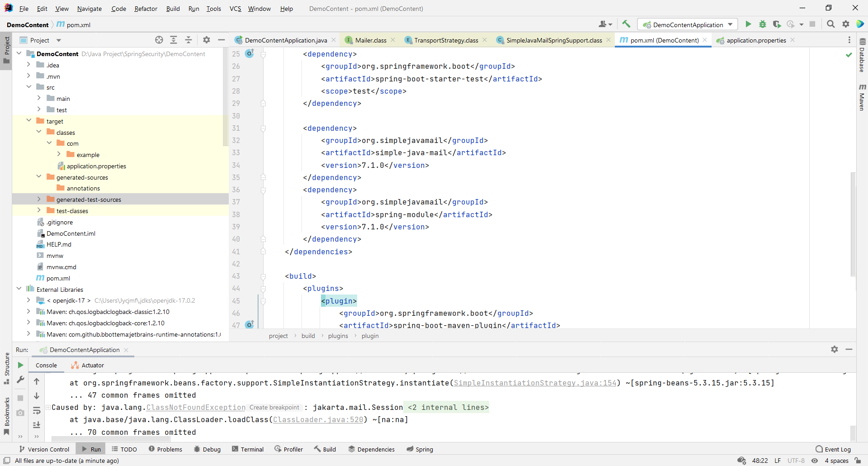The width and height of the screenshot is (868, 466).
Task: Collapse the target folder in Project tree
Action: (x=29, y=121)
